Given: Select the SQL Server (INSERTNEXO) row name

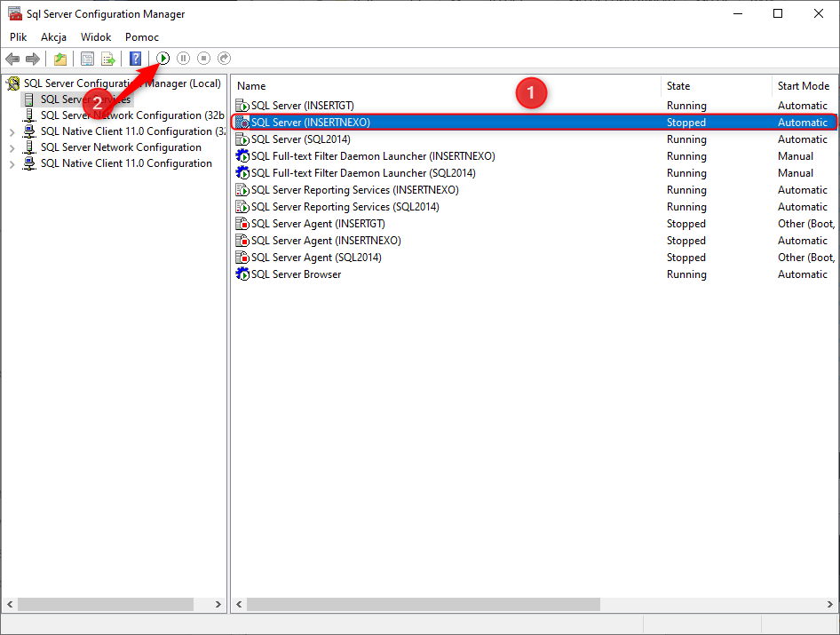Looking at the screenshot, I should (311, 123).
